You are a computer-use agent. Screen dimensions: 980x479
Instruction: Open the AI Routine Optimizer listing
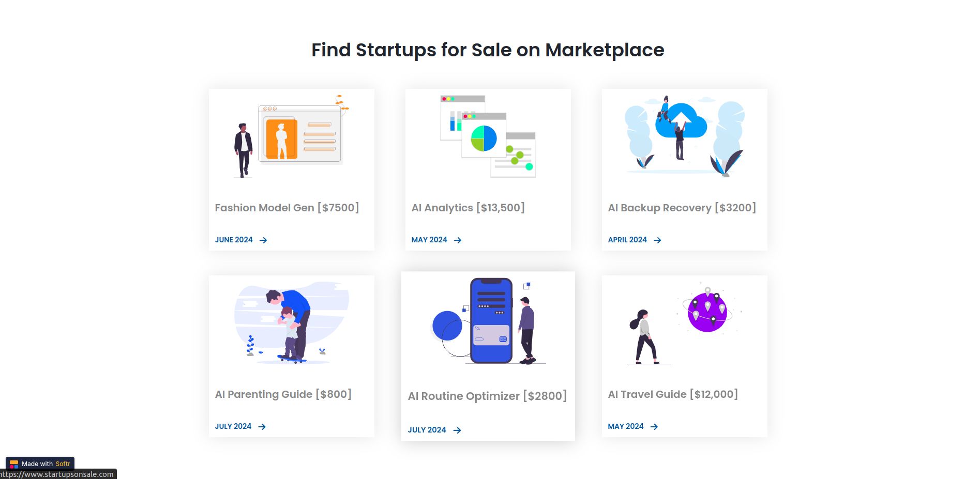487,396
